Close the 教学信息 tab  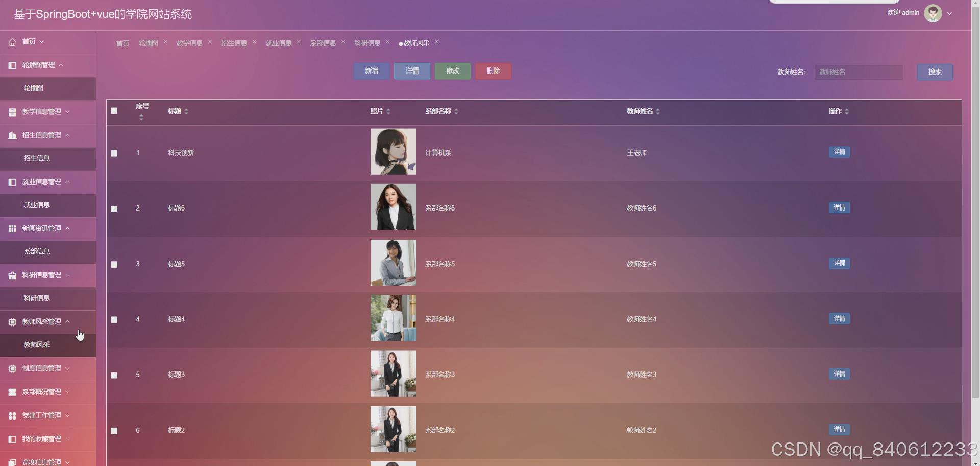point(210,42)
